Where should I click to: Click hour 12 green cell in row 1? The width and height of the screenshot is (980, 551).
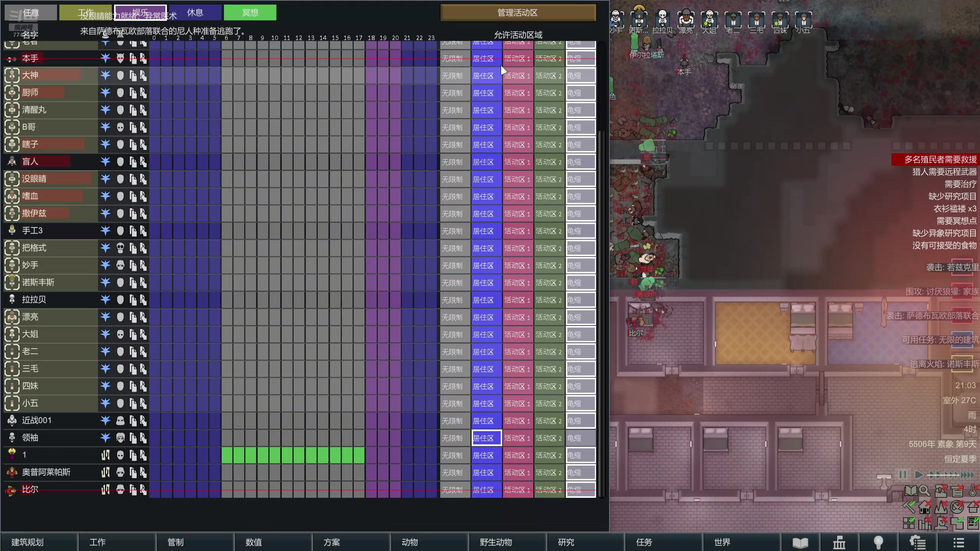(299, 455)
